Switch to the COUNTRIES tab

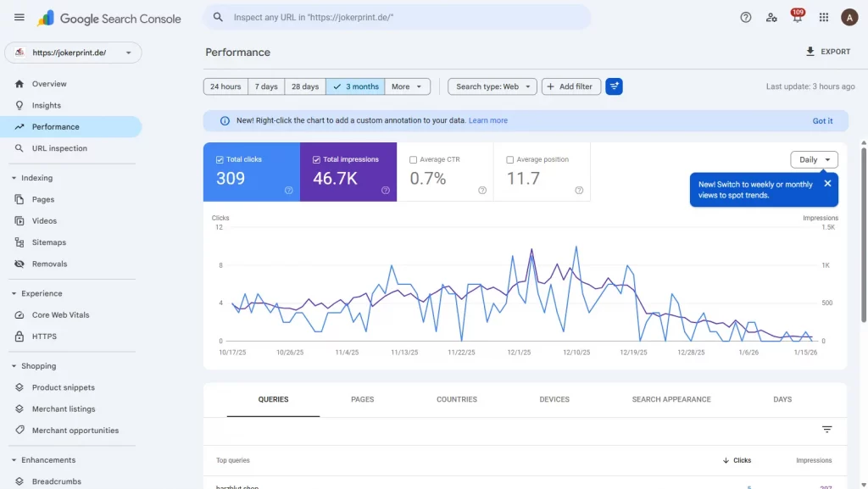pos(457,399)
